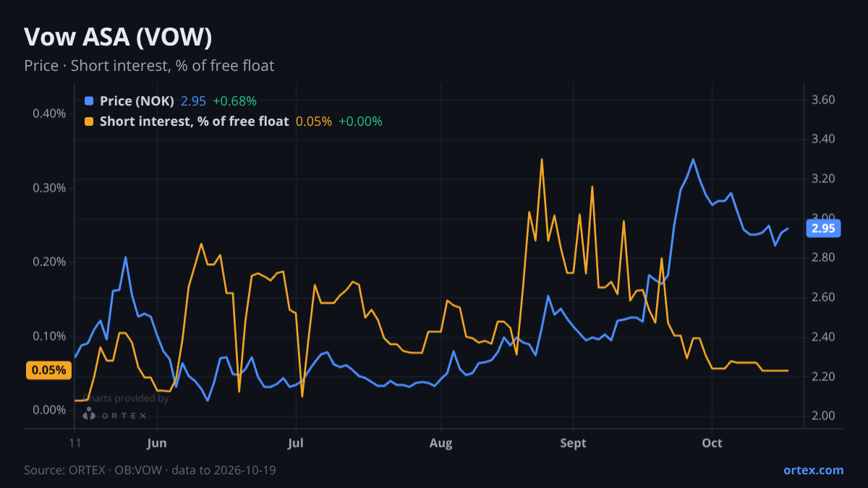This screenshot has height=488, width=868.
Task: Toggle the Price (NOK) legend series
Action: (x=137, y=101)
